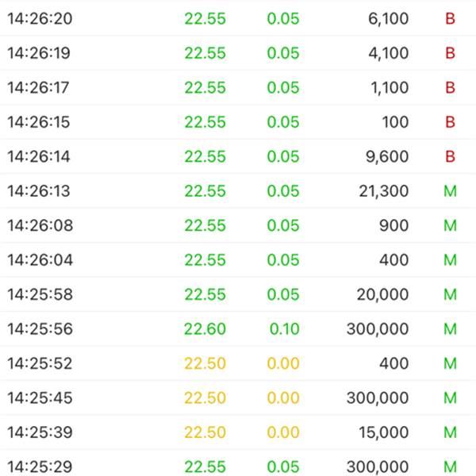Viewport: 476px width, 476px height.
Task: Tap the B indicator at 14:26:14
Action: pyautogui.click(x=450, y=156)
